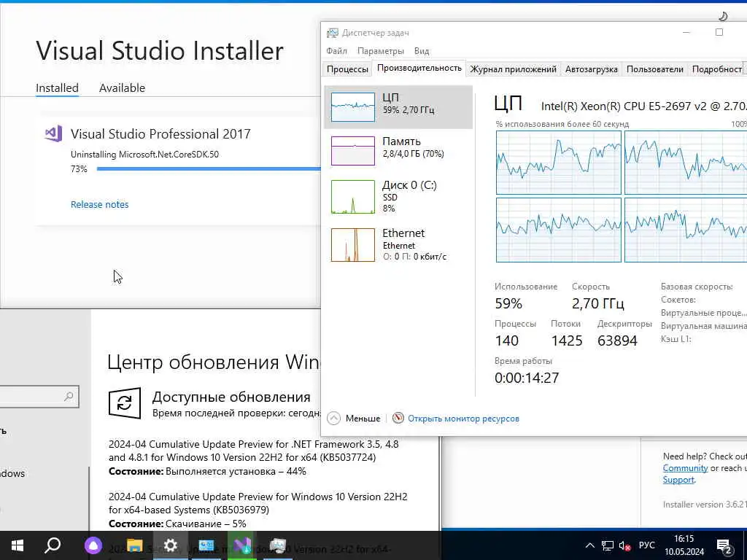
Task: Launch the purple Alice assistant icon
Action: click(93, 545)
